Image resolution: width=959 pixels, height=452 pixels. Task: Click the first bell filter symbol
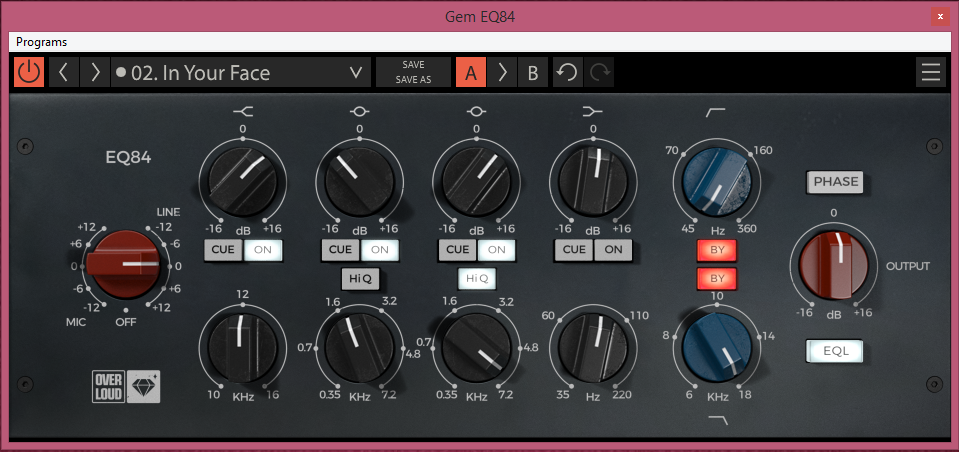coord(360,111)
